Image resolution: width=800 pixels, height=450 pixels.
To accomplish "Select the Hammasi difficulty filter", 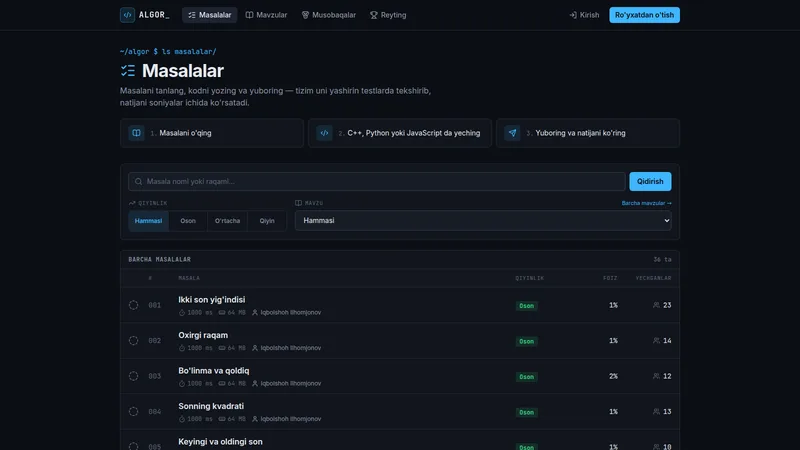I will 148,221.
